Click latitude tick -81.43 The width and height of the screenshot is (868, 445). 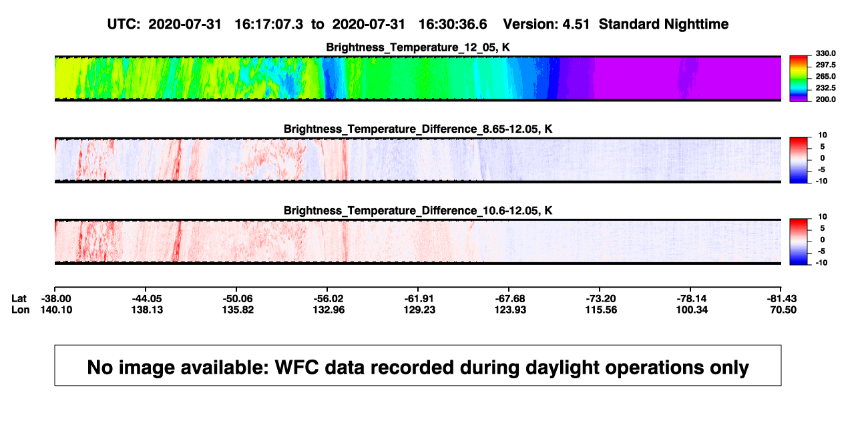781,298
